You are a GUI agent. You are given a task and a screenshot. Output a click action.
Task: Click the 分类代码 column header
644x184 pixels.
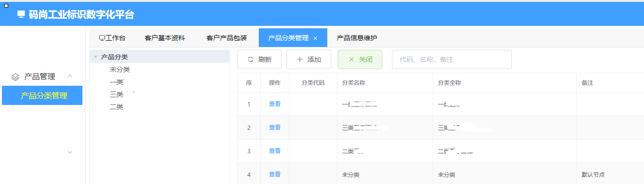coord(313,83)
